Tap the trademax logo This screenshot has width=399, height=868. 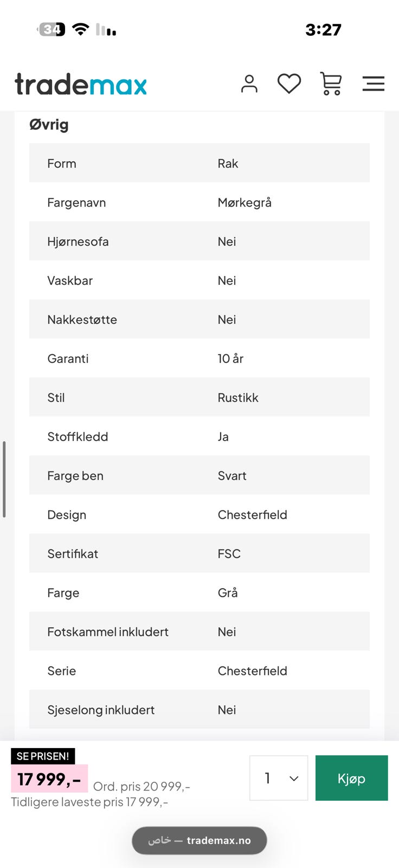pos(81,84)
